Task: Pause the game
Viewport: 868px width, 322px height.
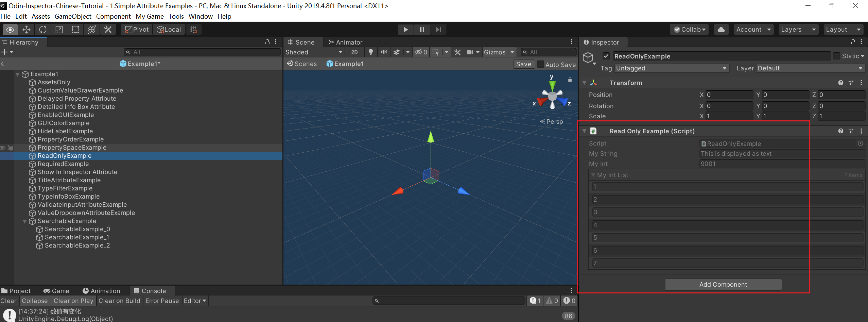Action: [422, 30]
